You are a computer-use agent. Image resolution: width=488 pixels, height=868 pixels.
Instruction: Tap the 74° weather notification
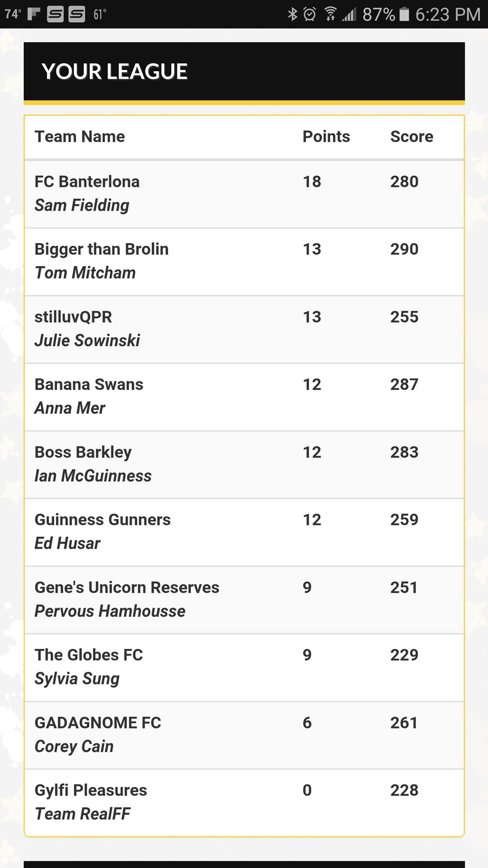point(12,14)
